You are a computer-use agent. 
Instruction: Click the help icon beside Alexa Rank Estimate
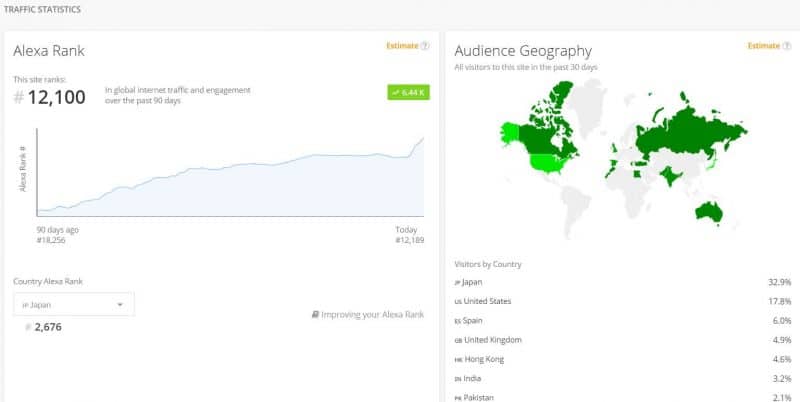point(425,46)
